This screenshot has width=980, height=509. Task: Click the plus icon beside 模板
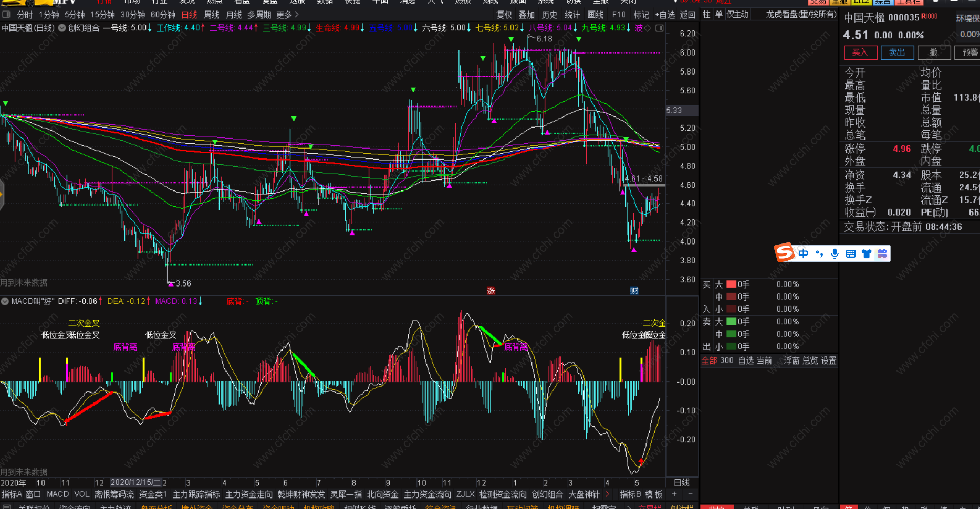675,494
